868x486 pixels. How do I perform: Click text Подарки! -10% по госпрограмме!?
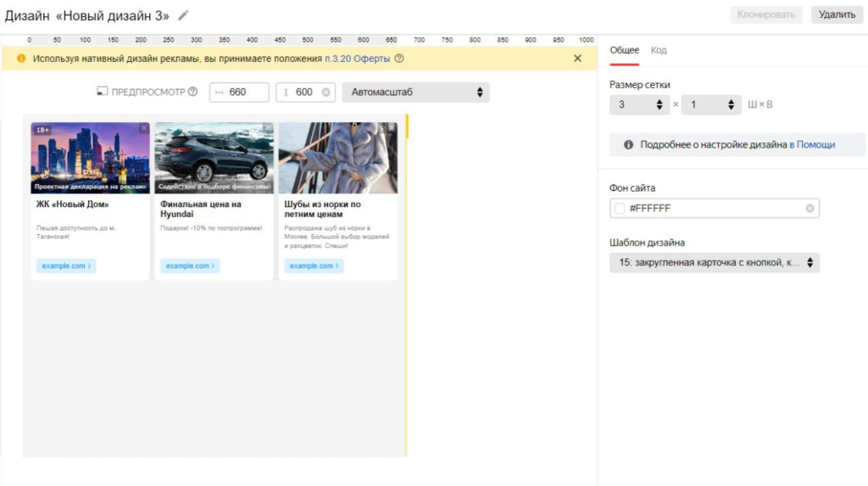(x=211, y=228)
